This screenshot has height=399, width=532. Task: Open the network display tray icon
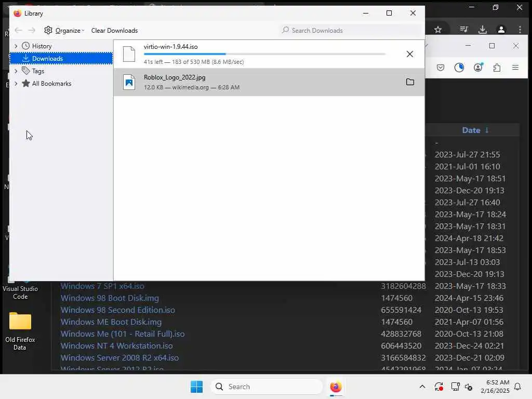click(455, 387)
